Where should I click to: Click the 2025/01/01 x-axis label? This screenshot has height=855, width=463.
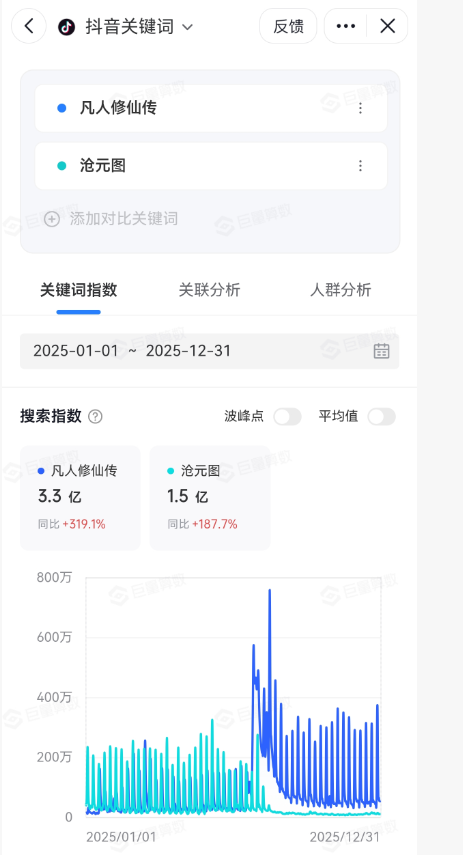[x=121, y=836]
